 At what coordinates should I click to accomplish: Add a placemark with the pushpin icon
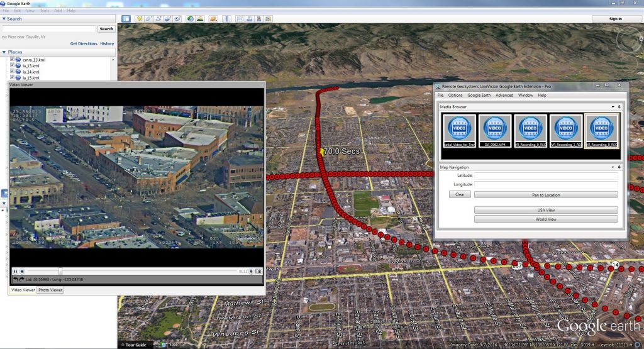point(140,19)
